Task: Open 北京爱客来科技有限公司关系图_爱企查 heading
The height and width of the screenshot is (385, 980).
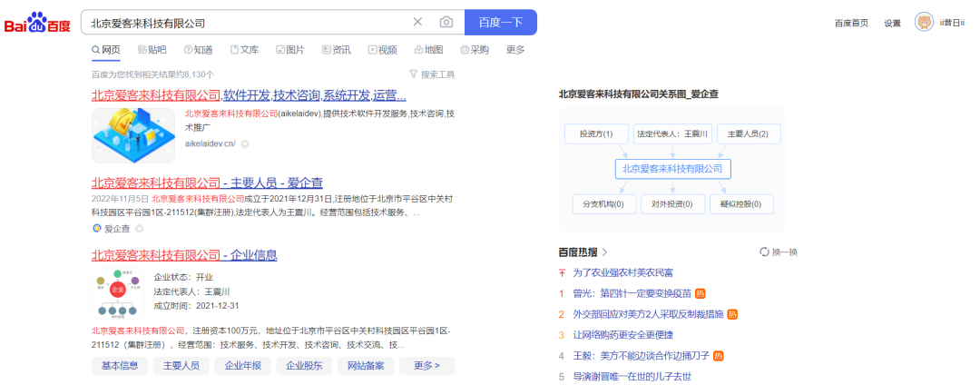Action: [638, 94]
